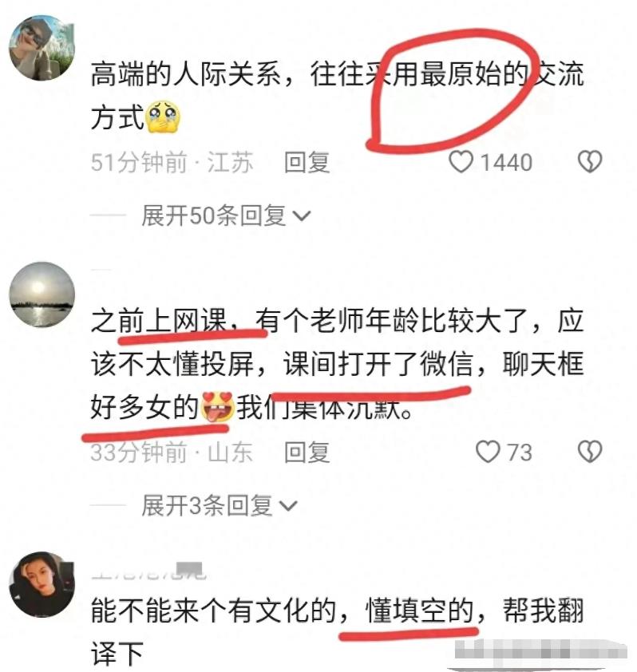Like the comment with 73 likes
Screen dimensions: 637x672
[488, 452]
